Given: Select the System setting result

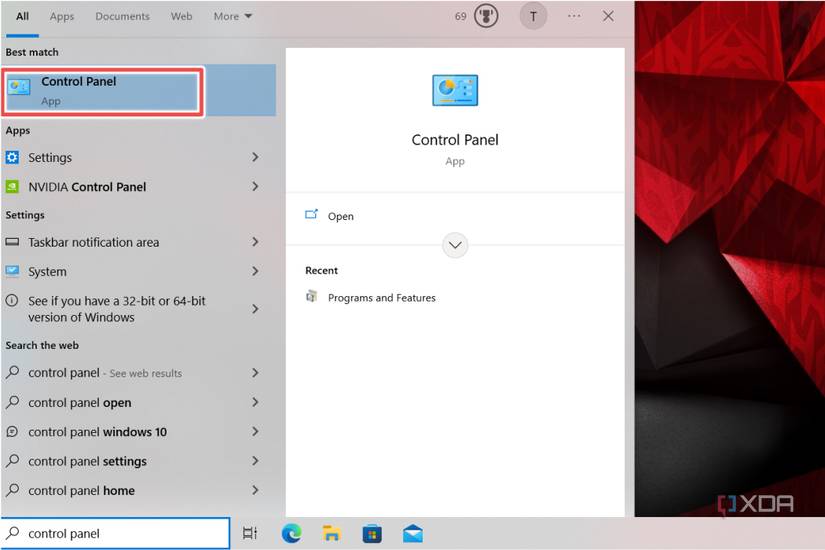Looking at the screenshot, I should tap(138, 271).
